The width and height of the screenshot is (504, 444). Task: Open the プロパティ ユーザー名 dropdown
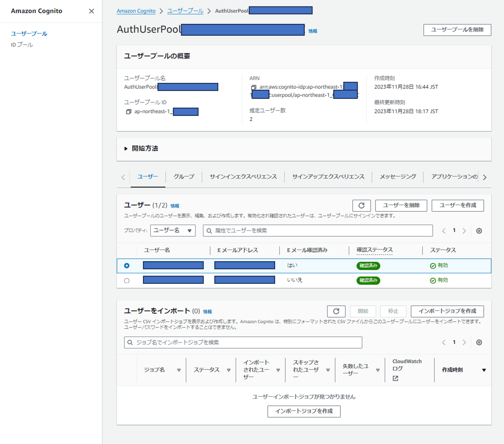(x=173, y=230)
